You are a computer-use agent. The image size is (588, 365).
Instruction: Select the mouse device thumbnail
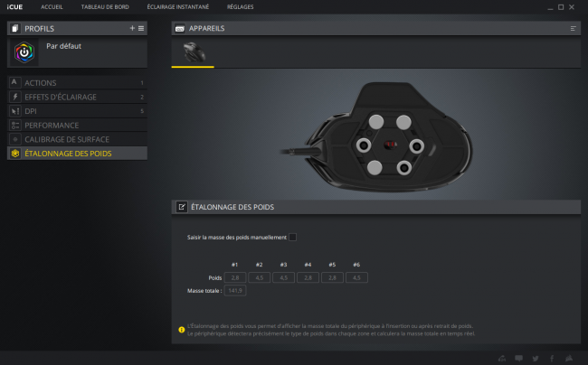pos(194,52)
